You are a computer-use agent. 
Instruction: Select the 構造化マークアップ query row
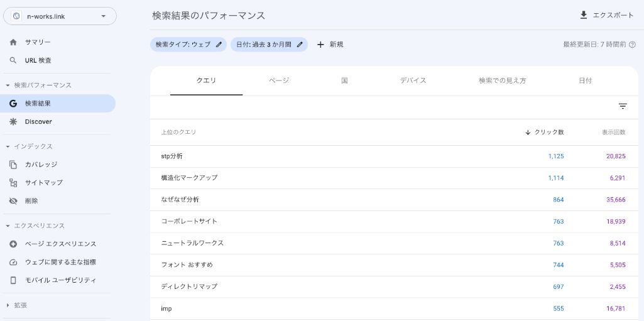pyautogui.click(x=395, y=178)
